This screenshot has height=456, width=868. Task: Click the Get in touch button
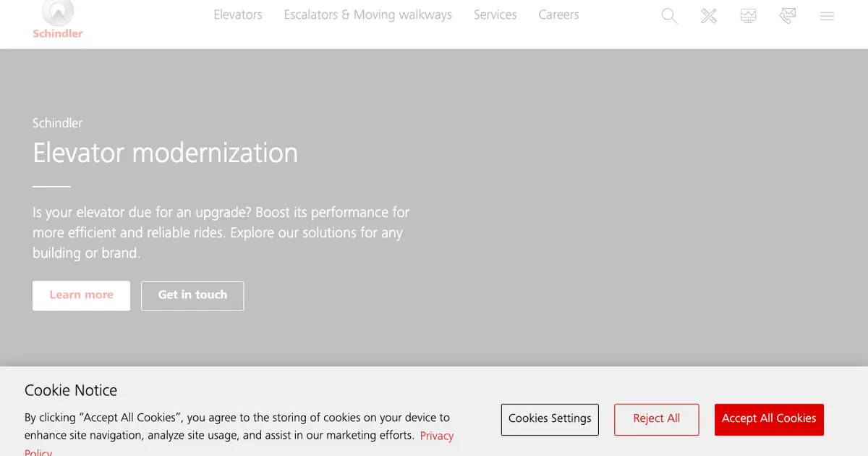click(x=192, y=295)
